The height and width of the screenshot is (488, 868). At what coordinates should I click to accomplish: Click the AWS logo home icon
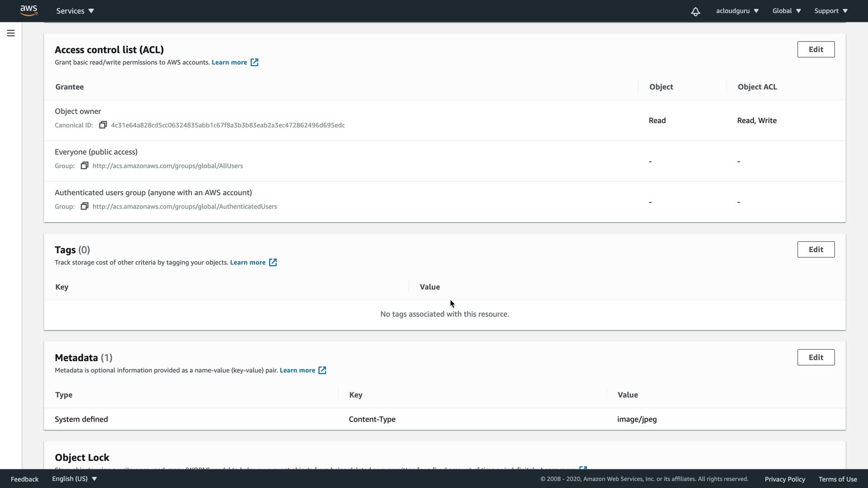(x=28, y=10)
